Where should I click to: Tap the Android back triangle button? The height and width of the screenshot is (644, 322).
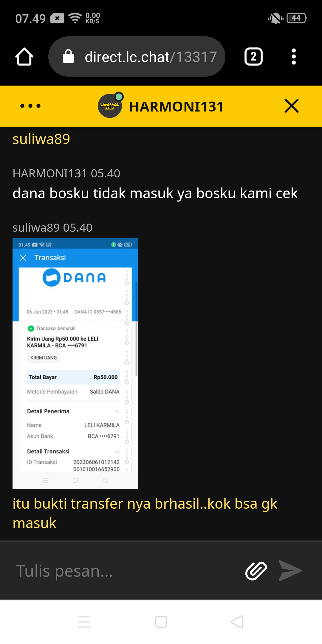237,622
